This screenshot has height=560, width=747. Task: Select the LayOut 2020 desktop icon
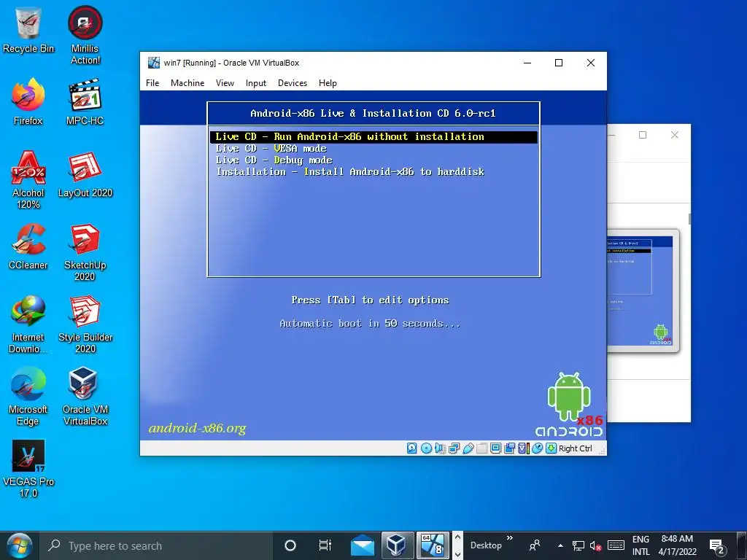[x=85, y=174]
